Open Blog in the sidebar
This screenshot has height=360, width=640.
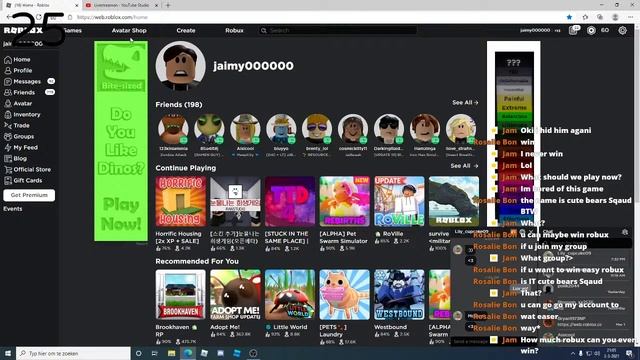click(x=16, y=159)
